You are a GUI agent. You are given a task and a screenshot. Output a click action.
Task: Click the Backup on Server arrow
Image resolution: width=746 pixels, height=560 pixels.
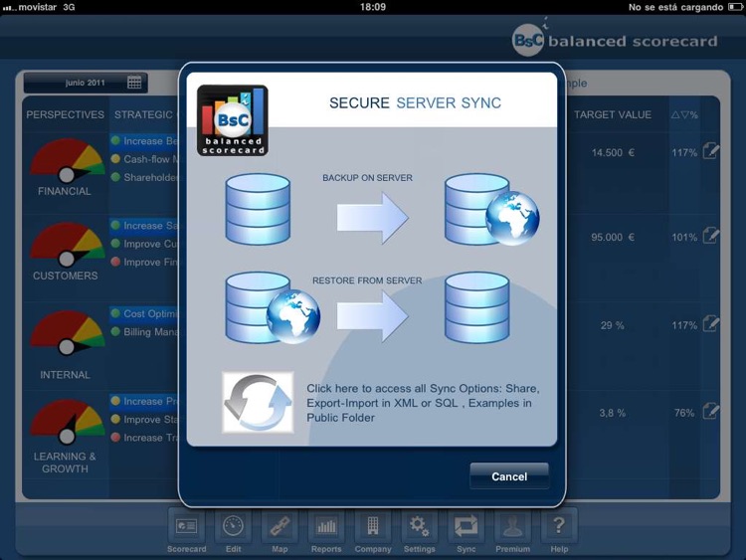pyautogui.click(x=373, y=218)
